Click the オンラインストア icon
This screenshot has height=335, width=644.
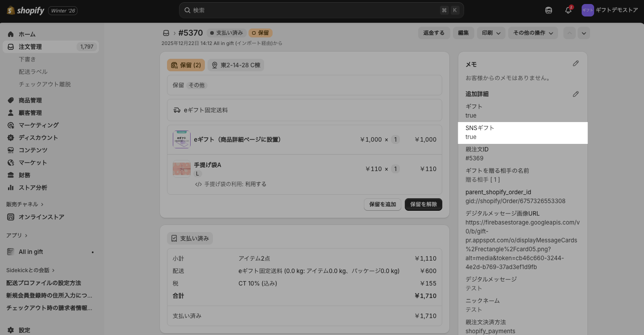tap(11, 217)
